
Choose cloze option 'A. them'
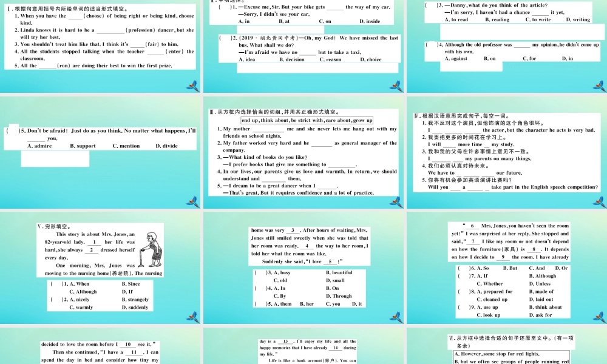coord(283,304)
